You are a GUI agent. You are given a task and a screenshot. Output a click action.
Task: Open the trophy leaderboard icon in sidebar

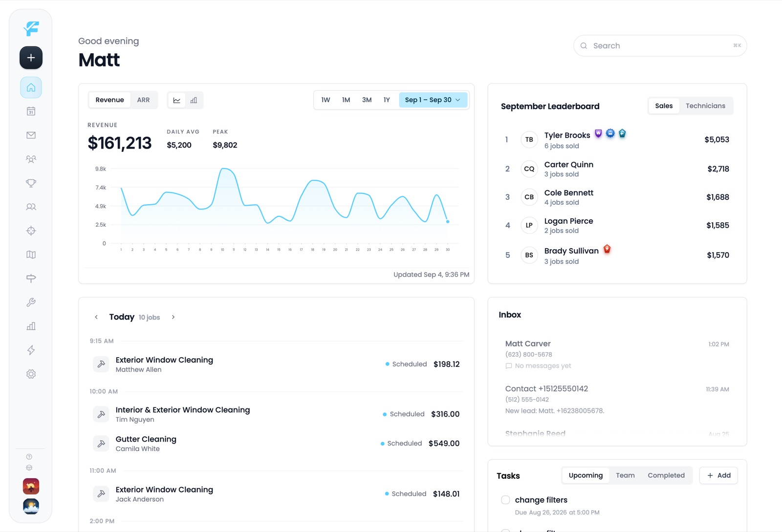31,183
